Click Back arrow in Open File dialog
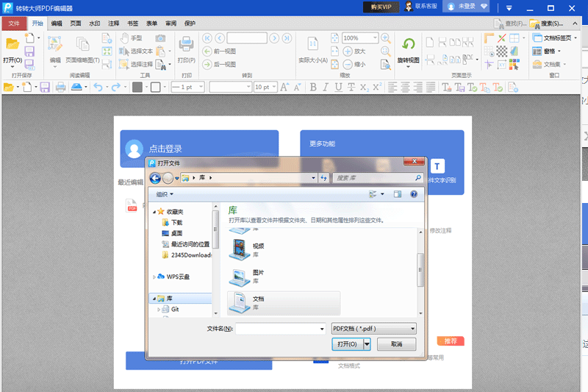Screen dimensions: 588x392 (x=155, y=178)
